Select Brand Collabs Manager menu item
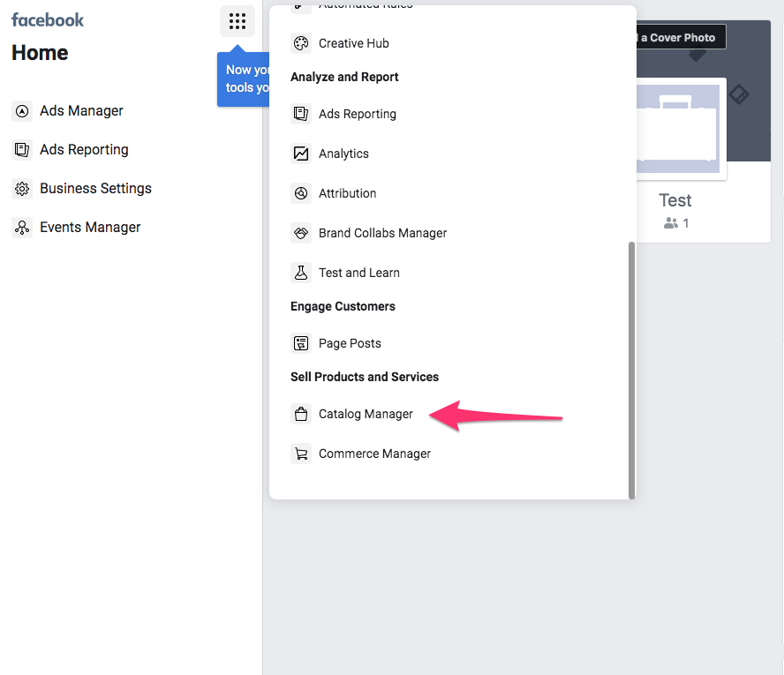 382,233
